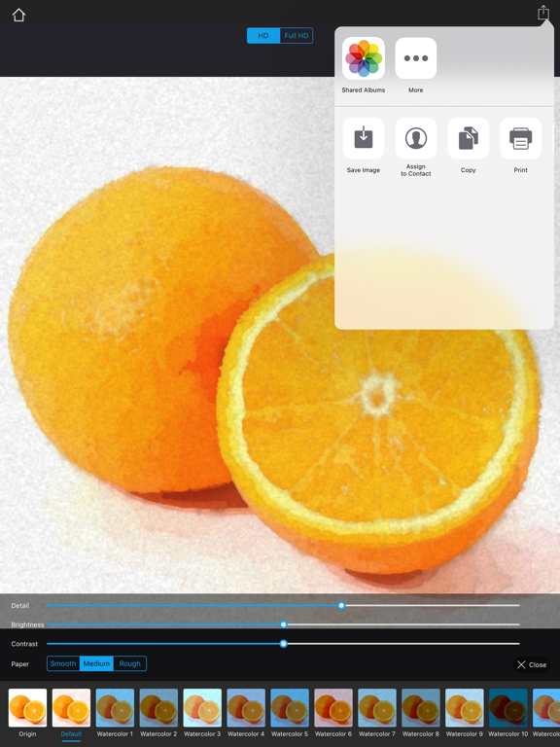
Task: Apply the Watercolor 4 filter
Action: [x=246, y=707]
